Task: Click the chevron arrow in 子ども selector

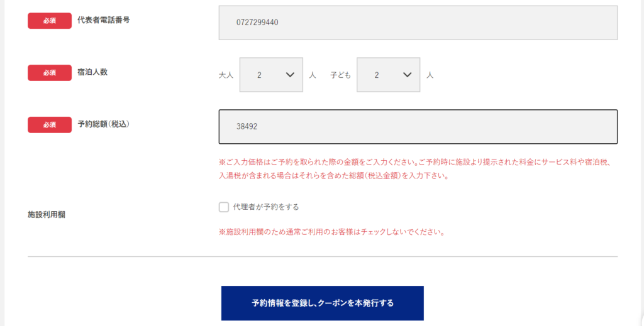Action: [x=407, y=75]
